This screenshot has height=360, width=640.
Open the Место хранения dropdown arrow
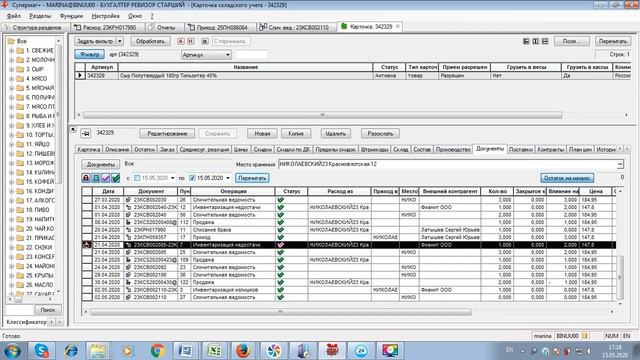pos(620,164)
